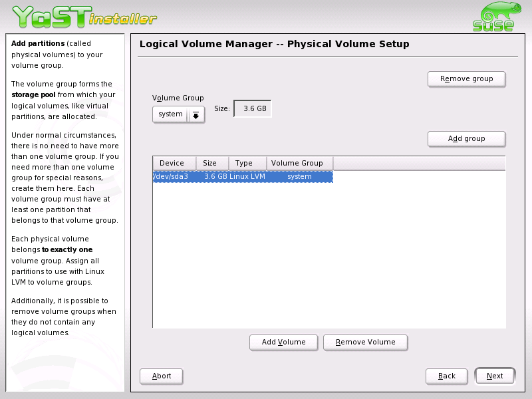This screenshot has height=399, width=532.
Task: Proceed with Next
Action: tap(495, 376)
